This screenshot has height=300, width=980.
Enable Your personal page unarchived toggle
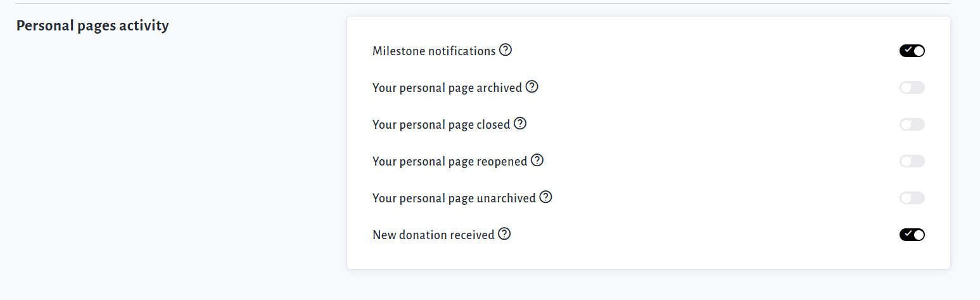pyautogui.click(x=912, y=198)
